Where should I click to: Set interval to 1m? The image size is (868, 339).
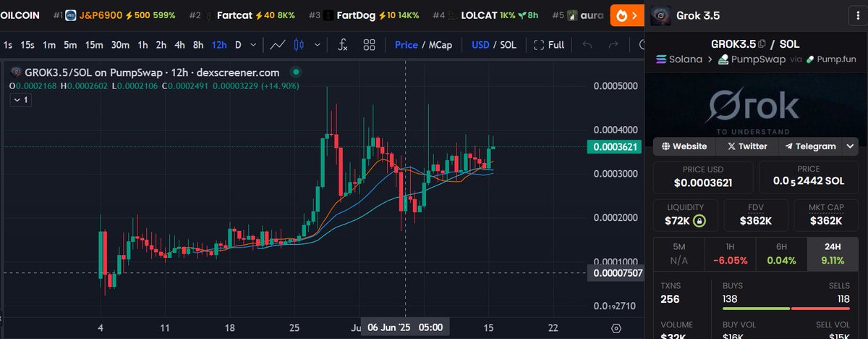click(49, 45)
